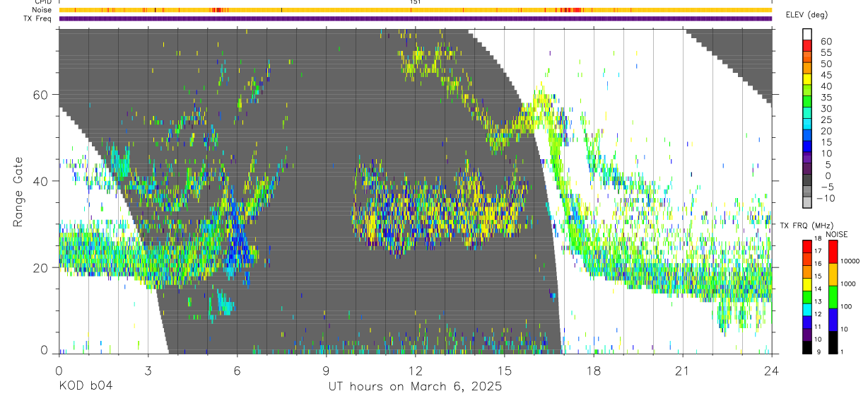Select blue elevation swatch between 15 and 20

pos(807,136)
